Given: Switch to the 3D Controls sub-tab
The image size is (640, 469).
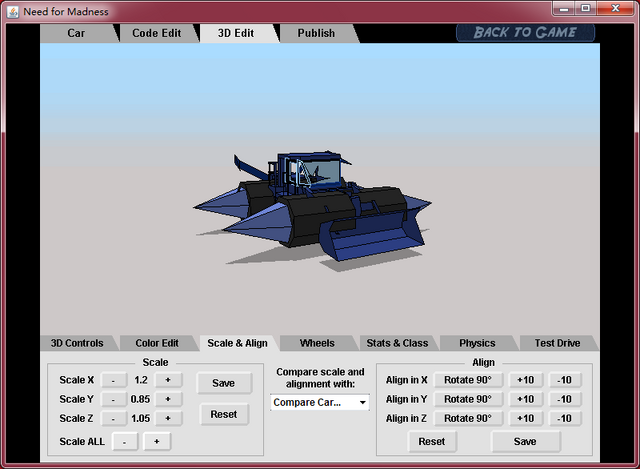Looking at the screenshot, I should click(77, 343).
